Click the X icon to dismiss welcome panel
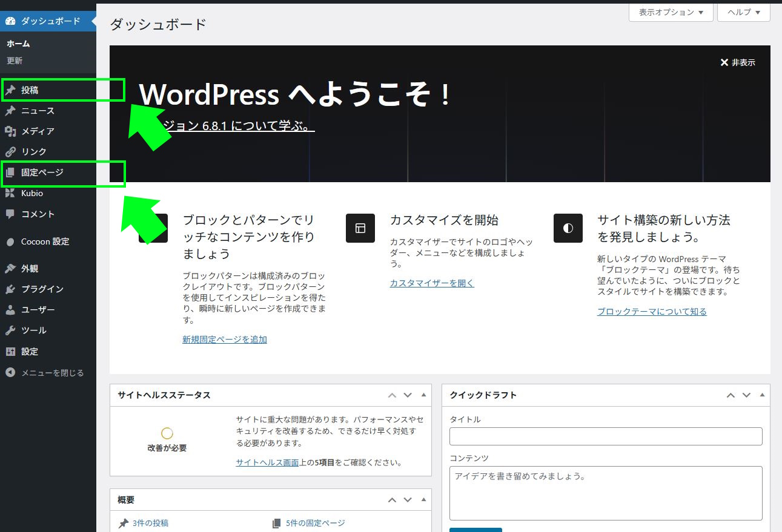The width and height of the screenshot is (782, 532). click(724, 62)
